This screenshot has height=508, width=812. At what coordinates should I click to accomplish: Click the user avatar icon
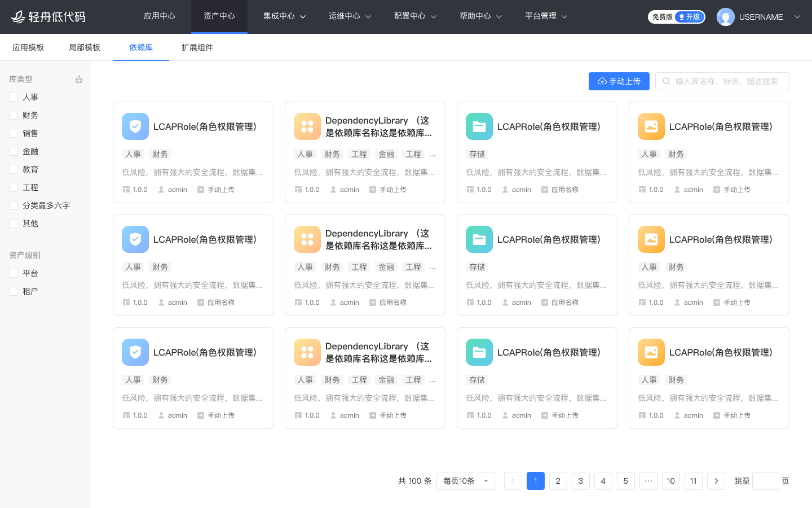tap(725, 17)
